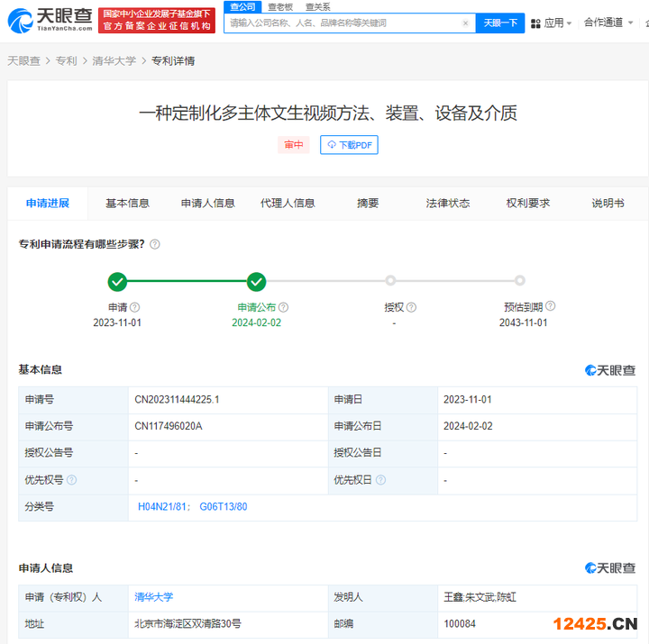Click the help icon beside 优先权号

(72, 480)
